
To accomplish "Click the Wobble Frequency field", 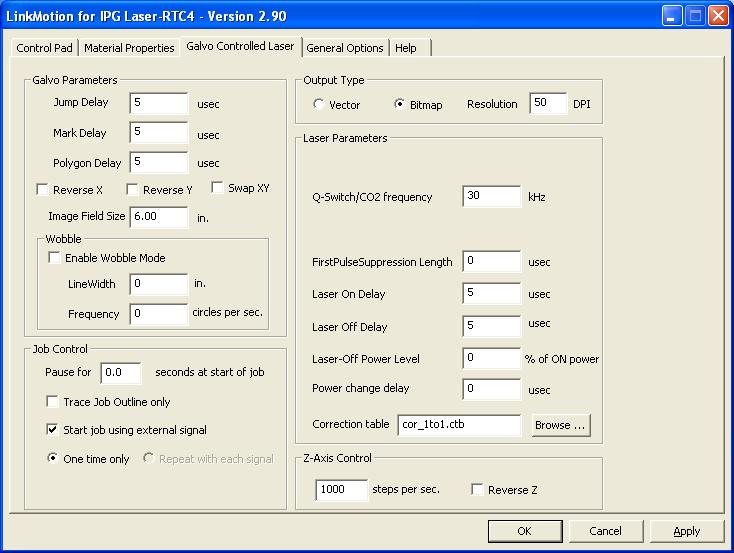I will [x=159, y=314].
